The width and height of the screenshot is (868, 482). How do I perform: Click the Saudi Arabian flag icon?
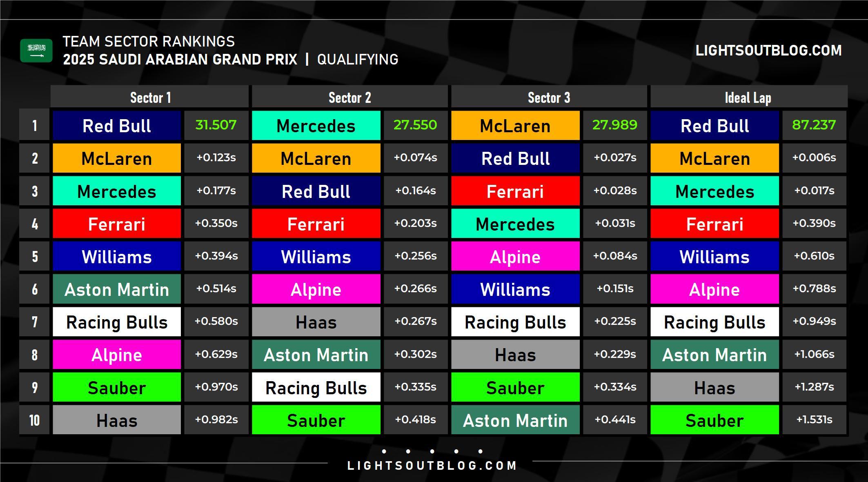click(x=36, y=51)
